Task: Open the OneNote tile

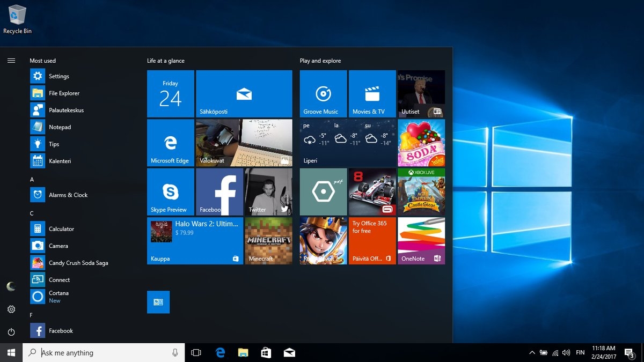Action: pos(421,241)
